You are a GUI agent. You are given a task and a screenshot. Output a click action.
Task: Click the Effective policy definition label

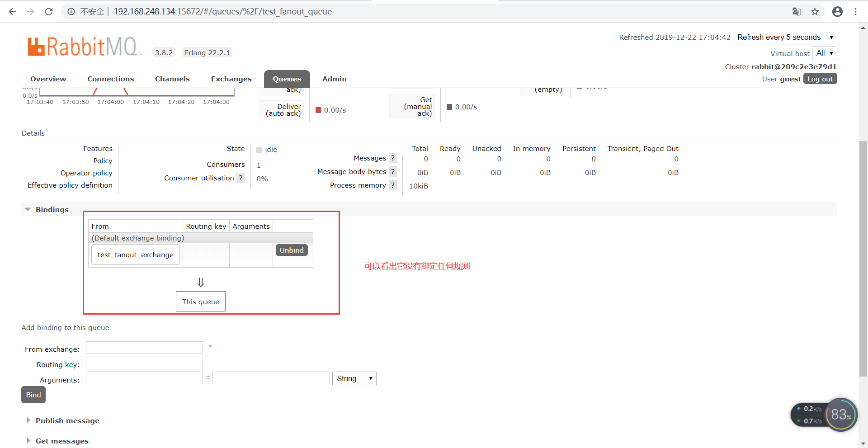click(x=70, y=185)
